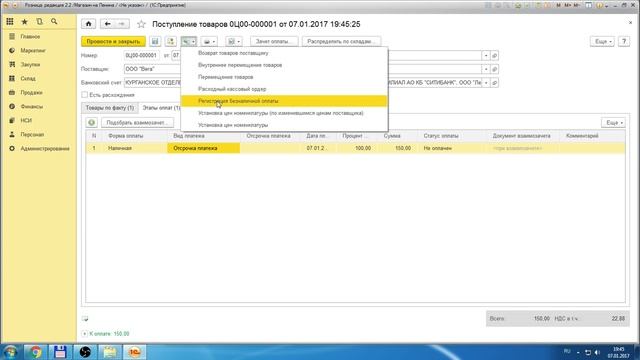Open the Create-based-on dropdown button
Viewport: 640px width, 360px height.
(189, 42)
